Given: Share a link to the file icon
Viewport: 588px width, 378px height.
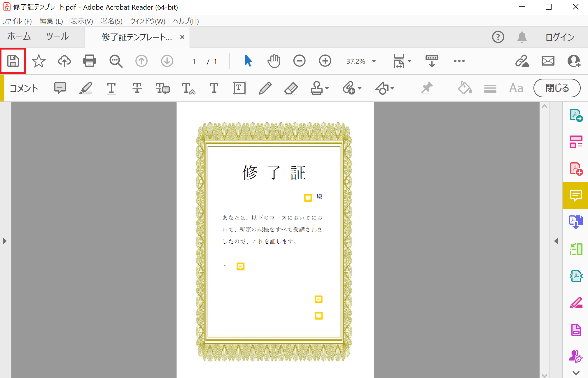Looking at the screenshot, I should coord(522,61).
